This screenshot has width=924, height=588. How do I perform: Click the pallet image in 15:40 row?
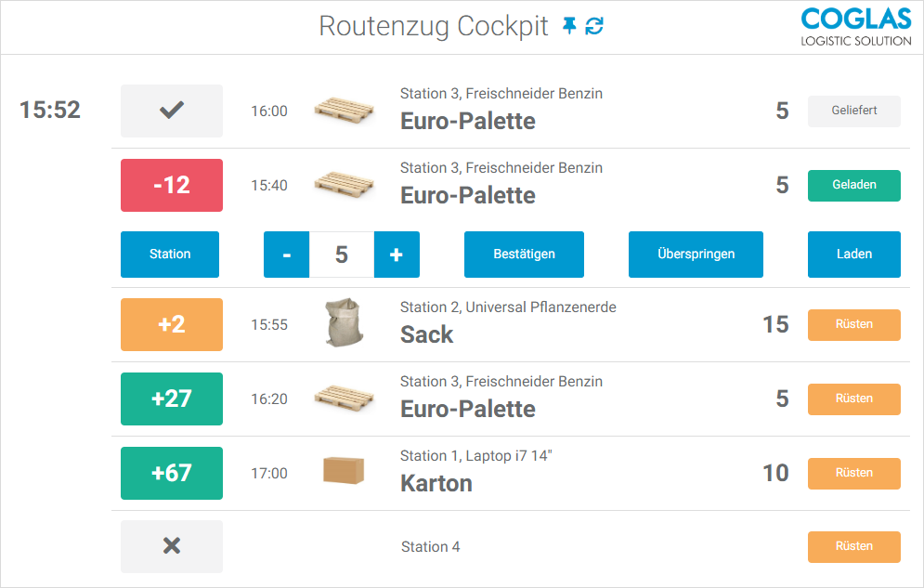pyautogui.click(x=344, y=183)
